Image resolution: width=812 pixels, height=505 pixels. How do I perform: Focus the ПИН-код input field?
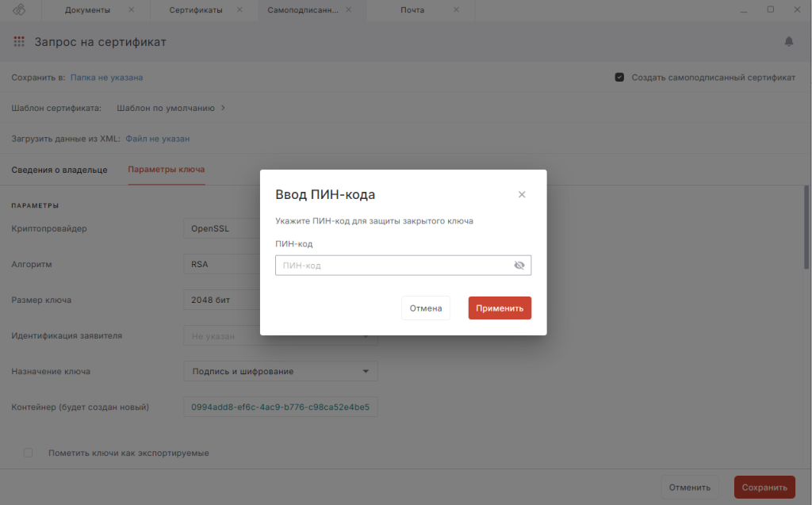coord(403,266)
